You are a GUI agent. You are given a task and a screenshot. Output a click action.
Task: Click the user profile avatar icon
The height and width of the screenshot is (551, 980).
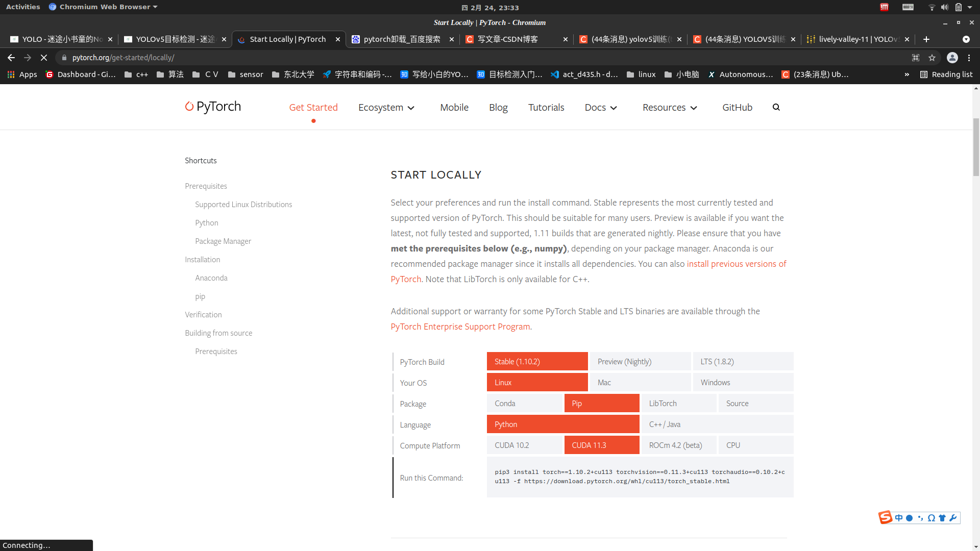point(952,58)
